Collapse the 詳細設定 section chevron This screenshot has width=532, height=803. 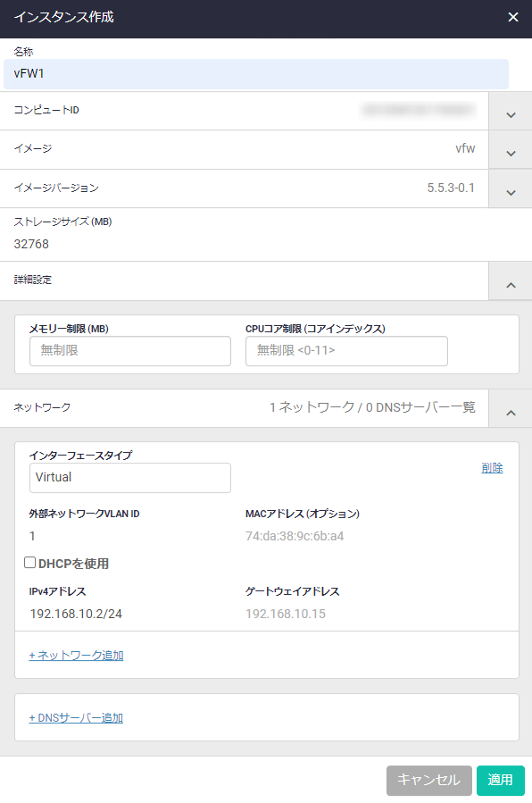point(511,284)
